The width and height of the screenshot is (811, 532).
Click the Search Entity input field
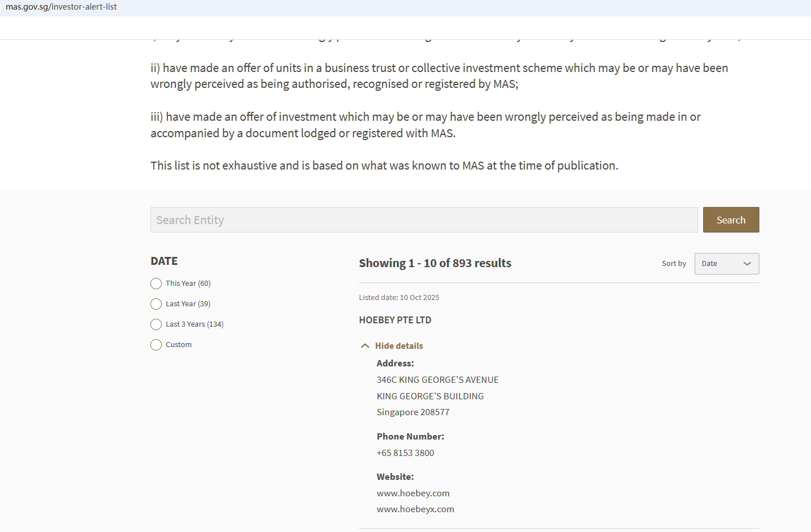click(x=423, y=220)
